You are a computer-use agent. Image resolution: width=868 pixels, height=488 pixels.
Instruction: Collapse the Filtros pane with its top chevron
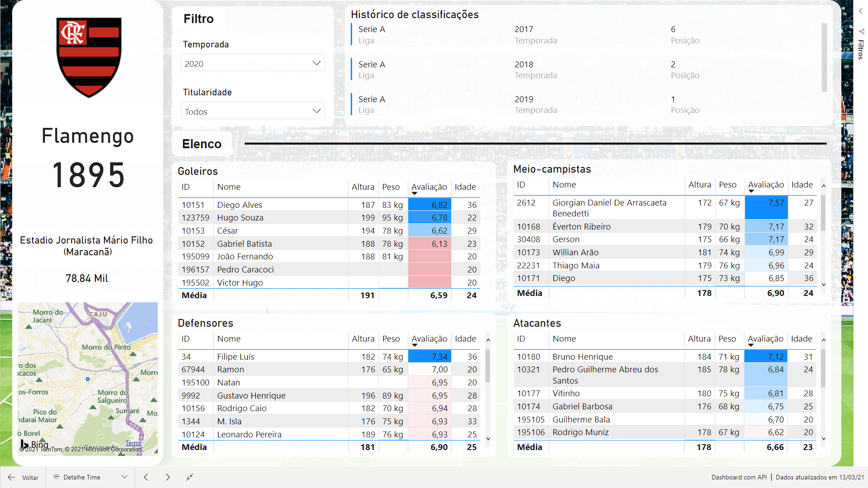tap(861, 10)
